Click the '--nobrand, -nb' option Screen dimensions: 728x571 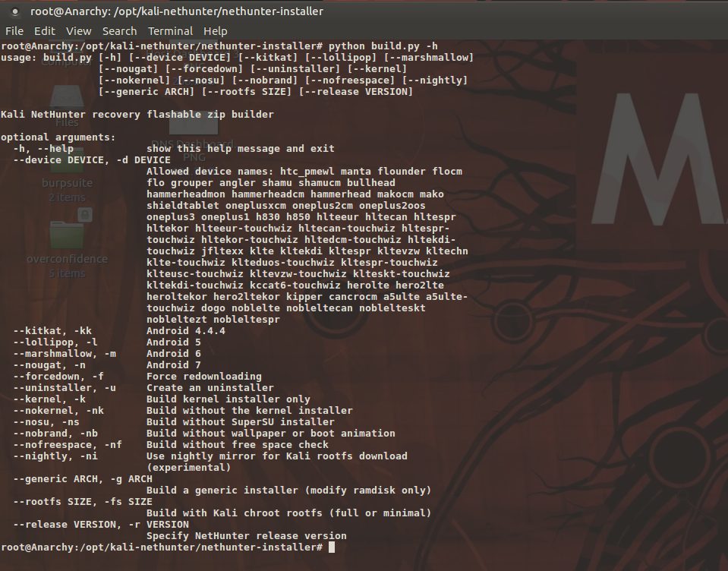55,433
